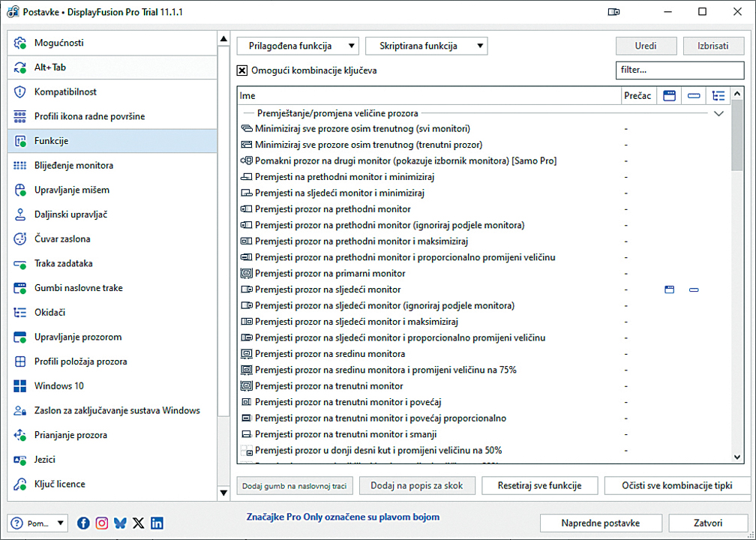
Task: Click jump list icon in 'Premjesti prozor na sljedeći monitor' row
Action: tap(694, 289)
